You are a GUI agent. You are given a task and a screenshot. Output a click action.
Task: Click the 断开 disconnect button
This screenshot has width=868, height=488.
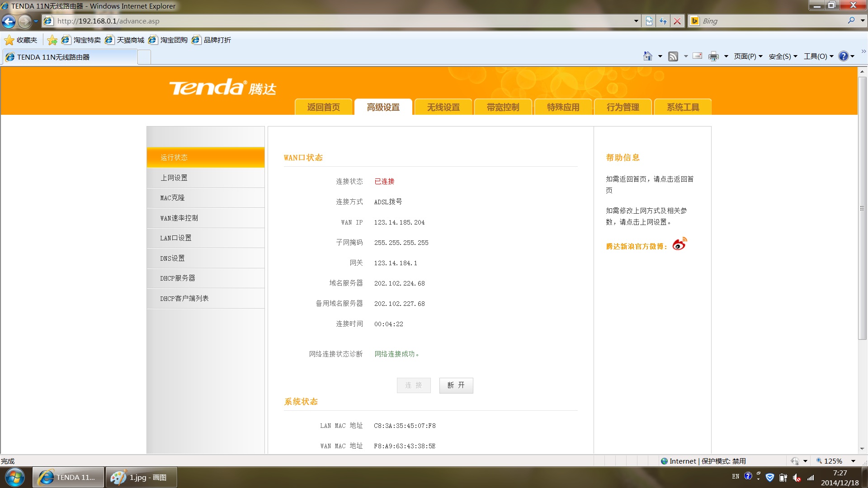456,385
